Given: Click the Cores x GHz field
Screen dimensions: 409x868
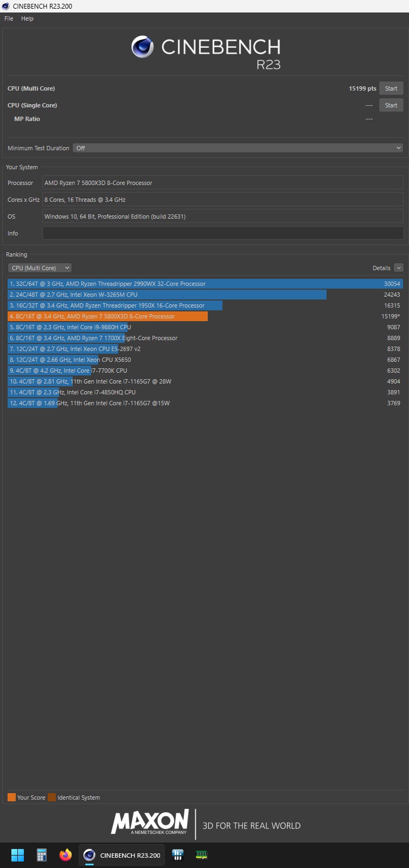Looking at the screenshot, I should 223,200.
